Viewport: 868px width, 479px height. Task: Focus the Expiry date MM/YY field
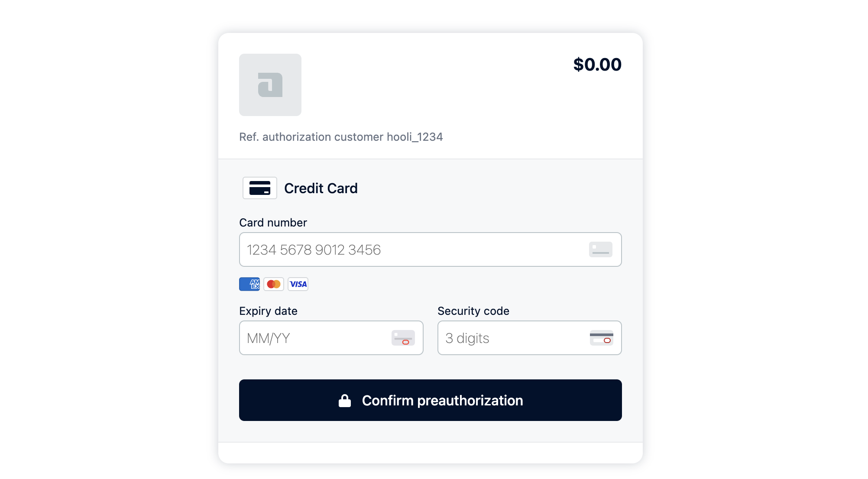[x=331, y=338]
